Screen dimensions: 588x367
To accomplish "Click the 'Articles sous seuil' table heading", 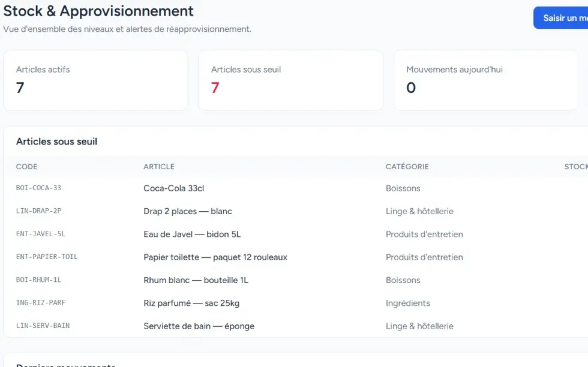I will pos(56,142).
